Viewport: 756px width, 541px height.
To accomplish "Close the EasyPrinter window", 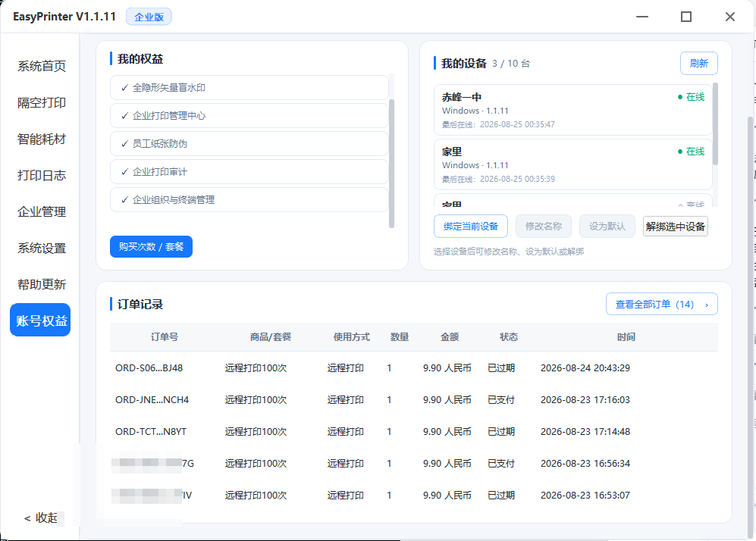I will coord(730,17).
